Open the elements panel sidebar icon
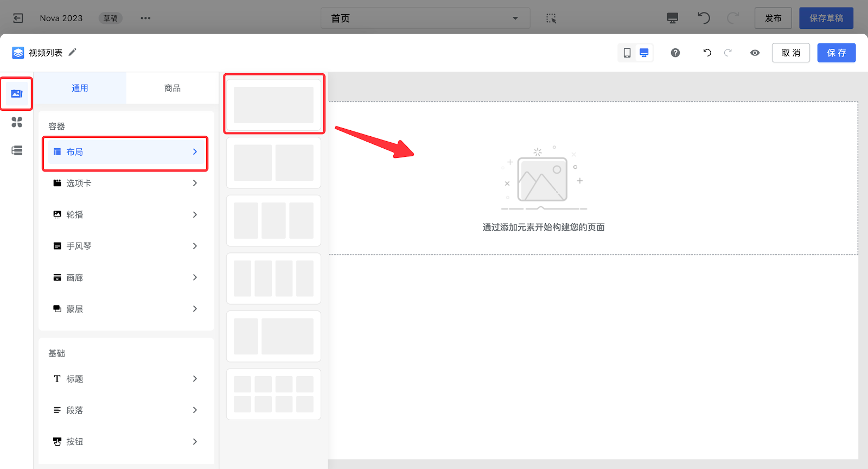This screenshot has width=868, height=469. (17, 94)
